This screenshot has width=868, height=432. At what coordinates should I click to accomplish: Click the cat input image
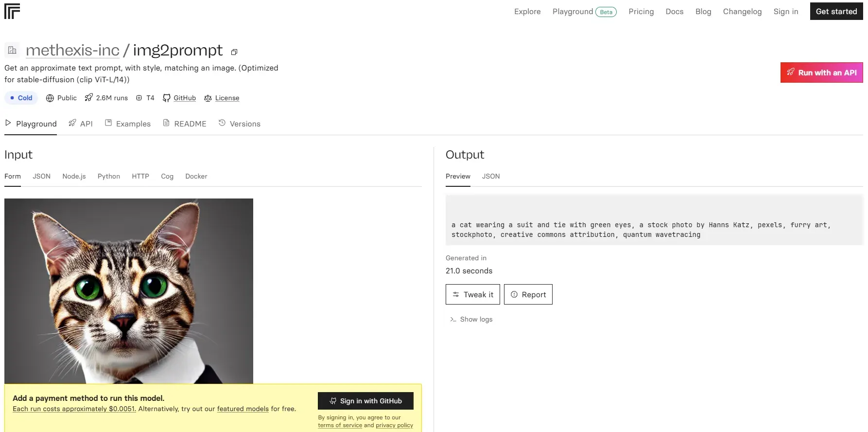click(x=129, y=290)
